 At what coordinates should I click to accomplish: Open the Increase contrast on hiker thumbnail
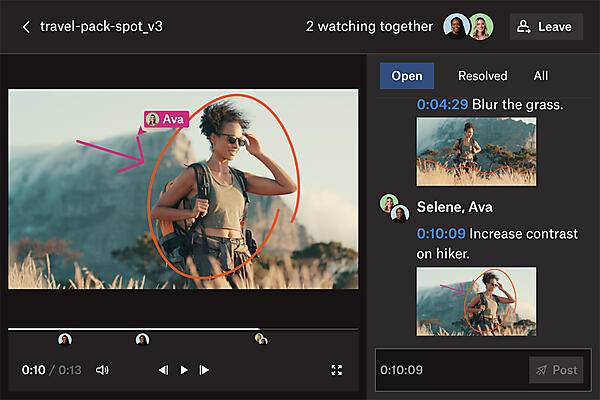476,300
